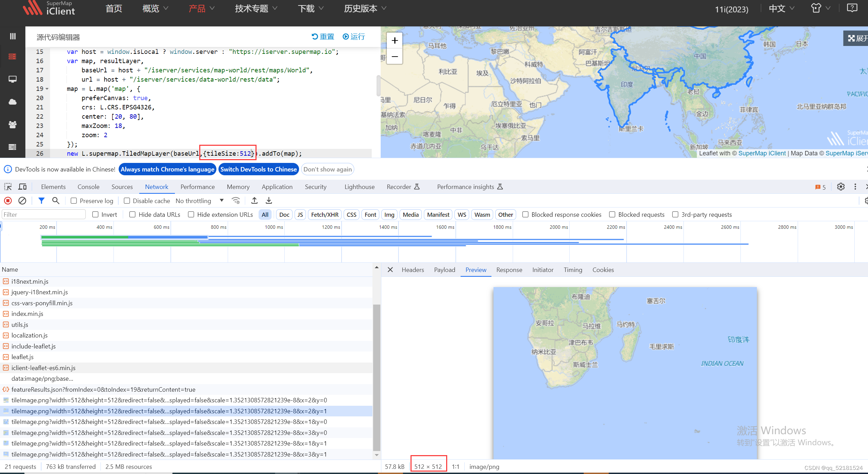The image size is (868, 474).
Task: Click the map zoom in plus button
Action: (x=395, y=40)
